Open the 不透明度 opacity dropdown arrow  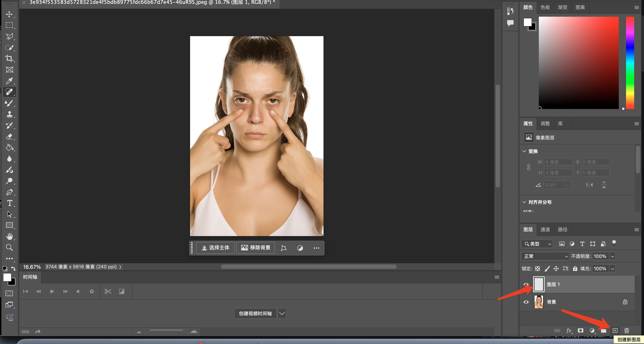[612, 256]
